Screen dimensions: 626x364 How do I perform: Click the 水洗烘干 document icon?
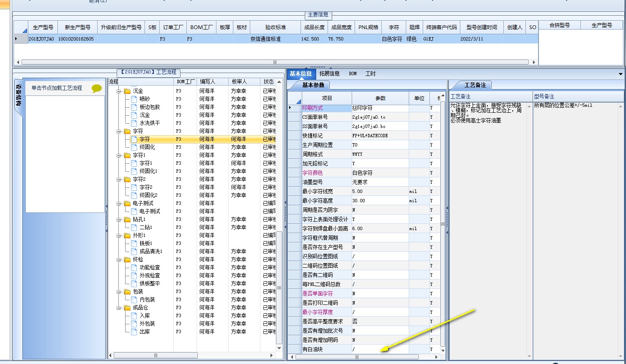[x=134, y=123]
